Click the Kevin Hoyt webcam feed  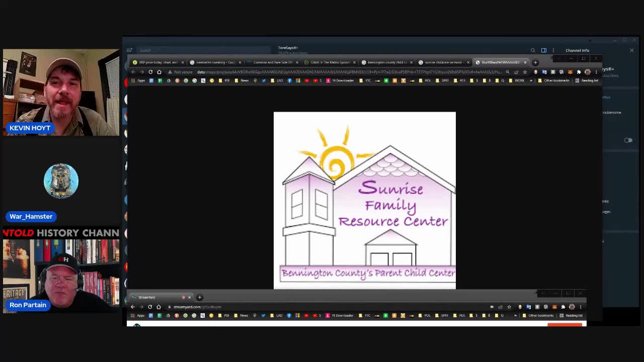click(61, 93)
